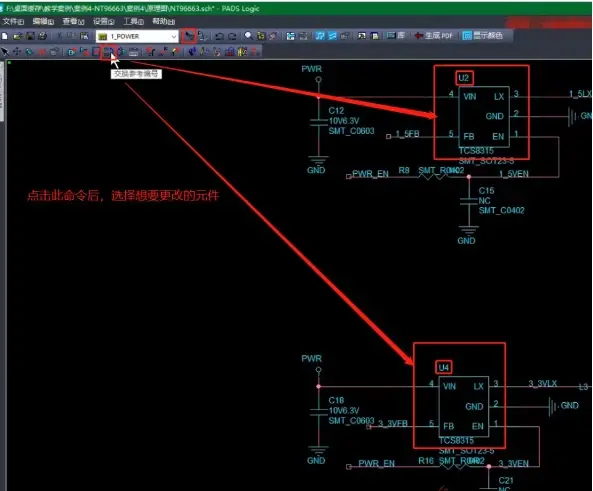Viewport: 593px width, 491px height.
Task: Launch the PADS Router link icon
Action: click(332, 36)
